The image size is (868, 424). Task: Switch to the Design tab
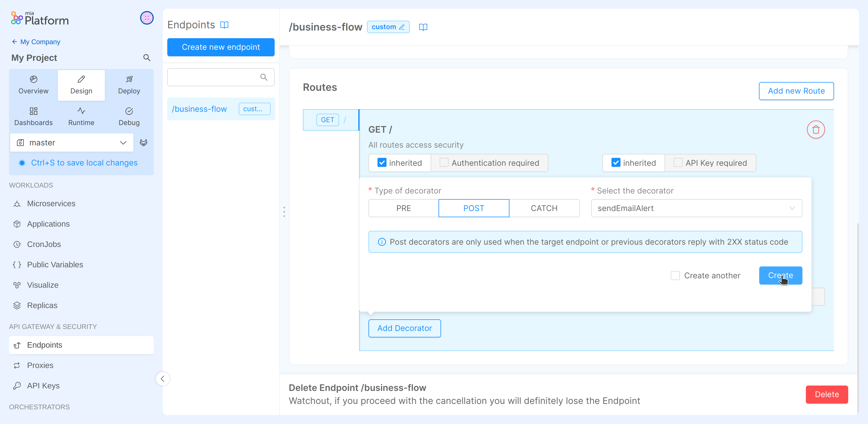point(81,85)
